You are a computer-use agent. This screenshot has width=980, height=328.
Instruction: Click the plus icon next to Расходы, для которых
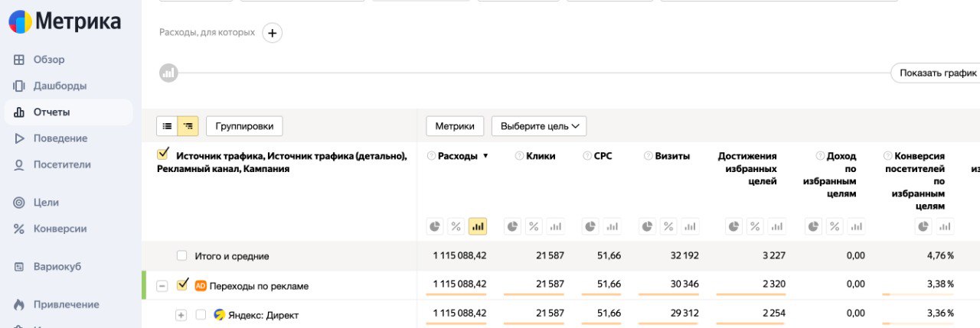[273, 33]
